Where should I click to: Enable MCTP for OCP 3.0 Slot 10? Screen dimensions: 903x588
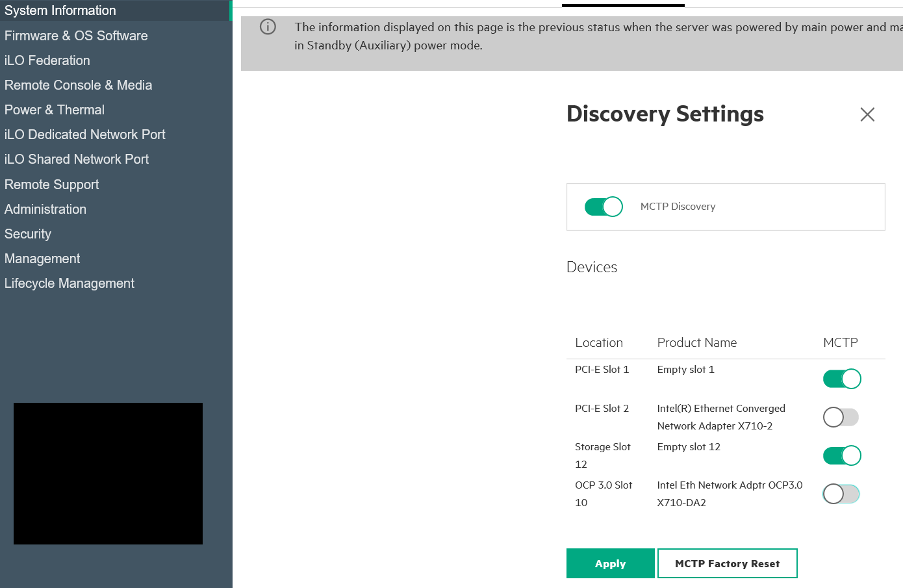tap(841, 494)
